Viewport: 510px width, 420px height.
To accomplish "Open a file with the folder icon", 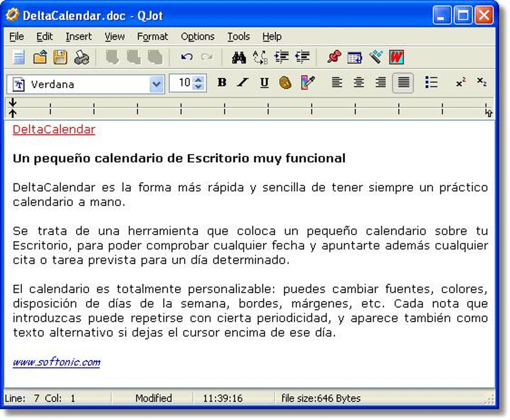I will point(40,57).
